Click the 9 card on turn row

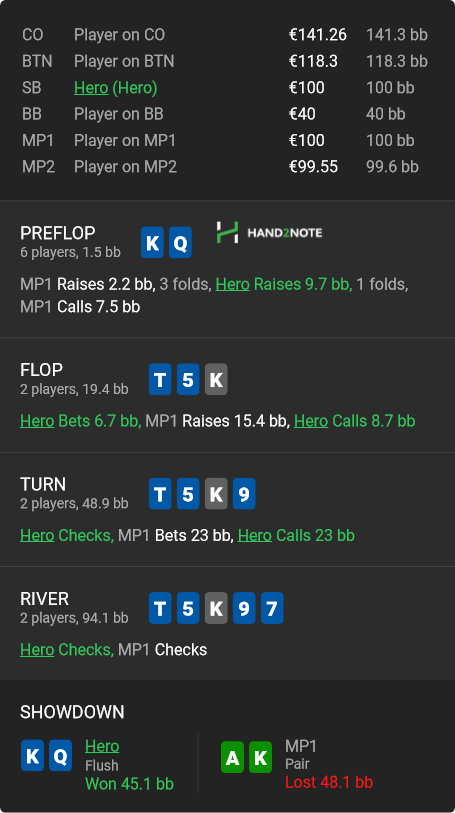click(x=244, y=494)
